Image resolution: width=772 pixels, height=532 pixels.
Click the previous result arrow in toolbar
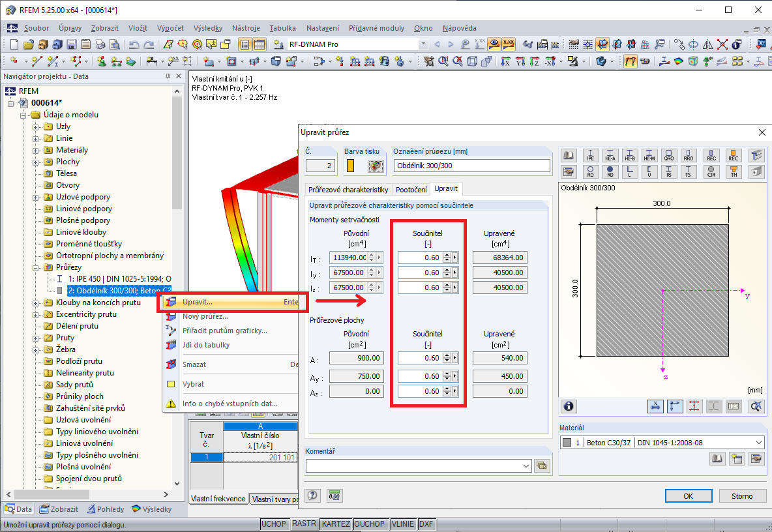[437, 44]
